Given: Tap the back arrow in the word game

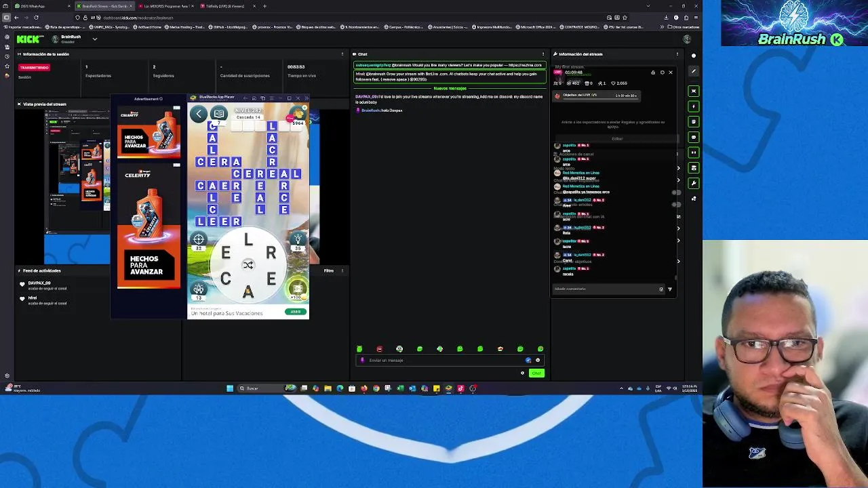Looking at the screenshot, I should coord(198,114).
